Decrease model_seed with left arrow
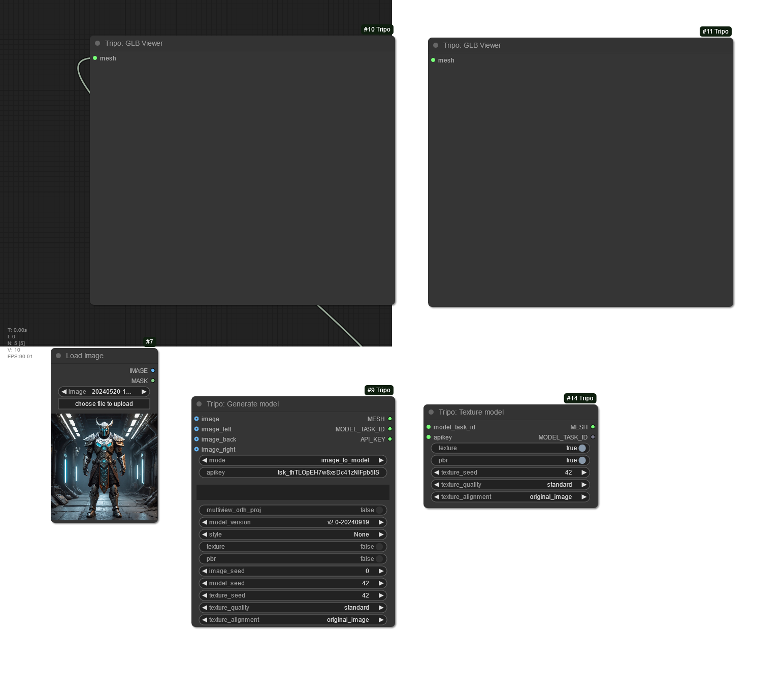Screen dimensions: 784x693 [x=205, y=583]
